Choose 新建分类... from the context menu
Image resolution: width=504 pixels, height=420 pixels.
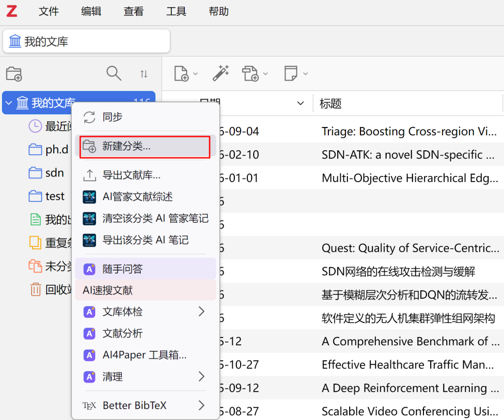tap(146, 146)
